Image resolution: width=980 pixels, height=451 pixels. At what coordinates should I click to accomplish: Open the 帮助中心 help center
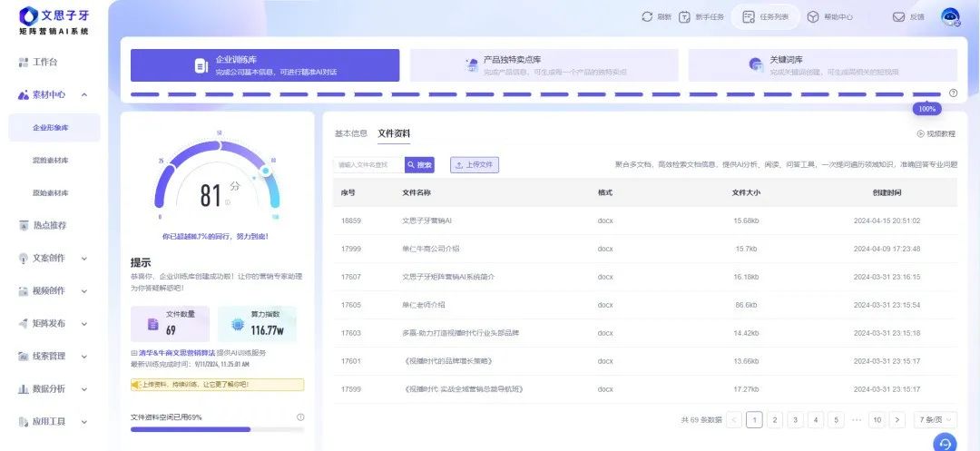[830, 17]
